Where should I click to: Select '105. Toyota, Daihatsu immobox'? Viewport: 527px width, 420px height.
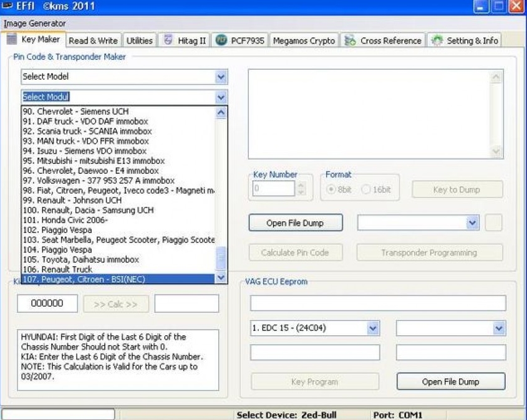(118, 259)
